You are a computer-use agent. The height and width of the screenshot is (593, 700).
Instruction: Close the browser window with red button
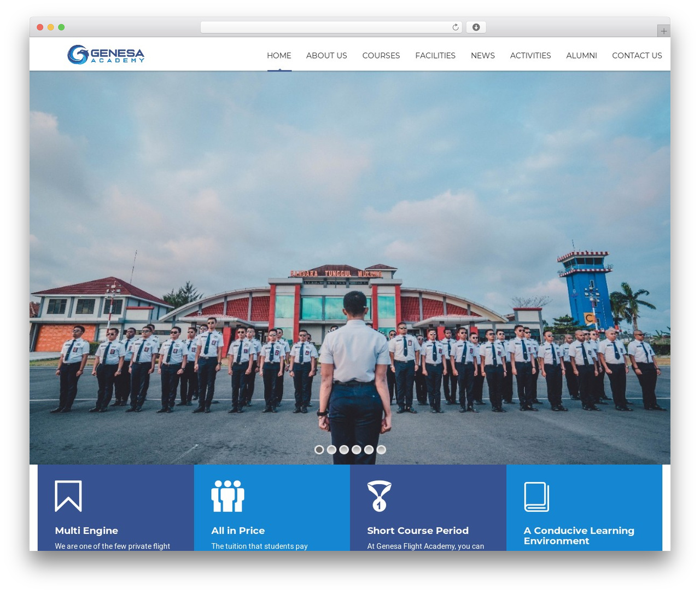coord(40,27)
